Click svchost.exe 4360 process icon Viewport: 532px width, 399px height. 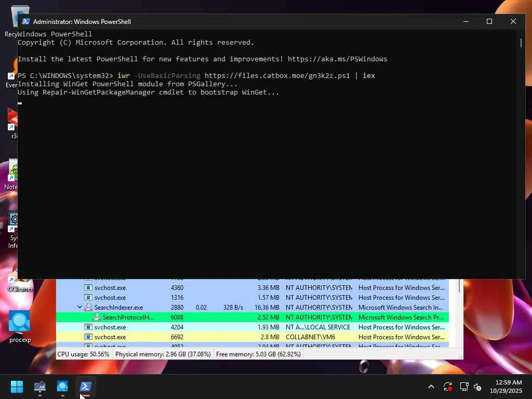tap(88, 288)
